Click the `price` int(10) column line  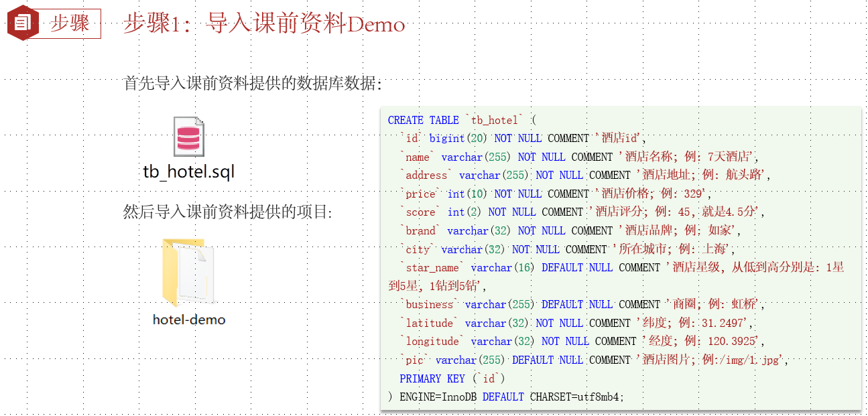click(x=555, y=194)
